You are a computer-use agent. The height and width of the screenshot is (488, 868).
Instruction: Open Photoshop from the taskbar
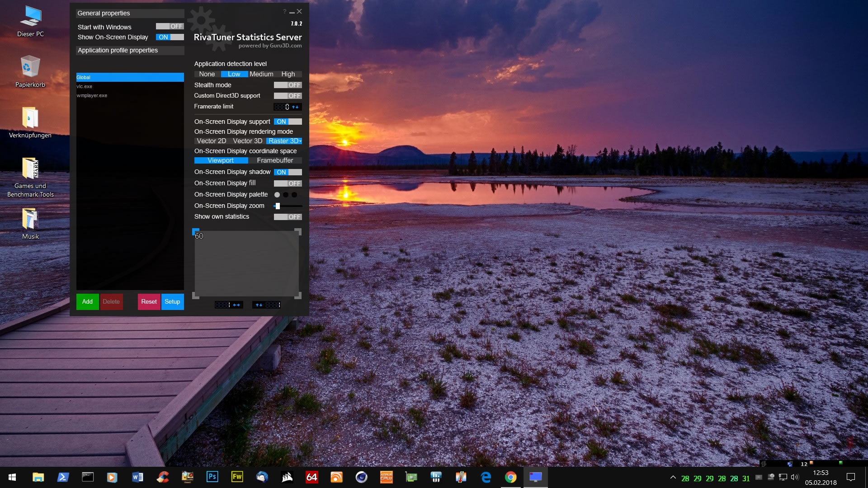point(212,477)
